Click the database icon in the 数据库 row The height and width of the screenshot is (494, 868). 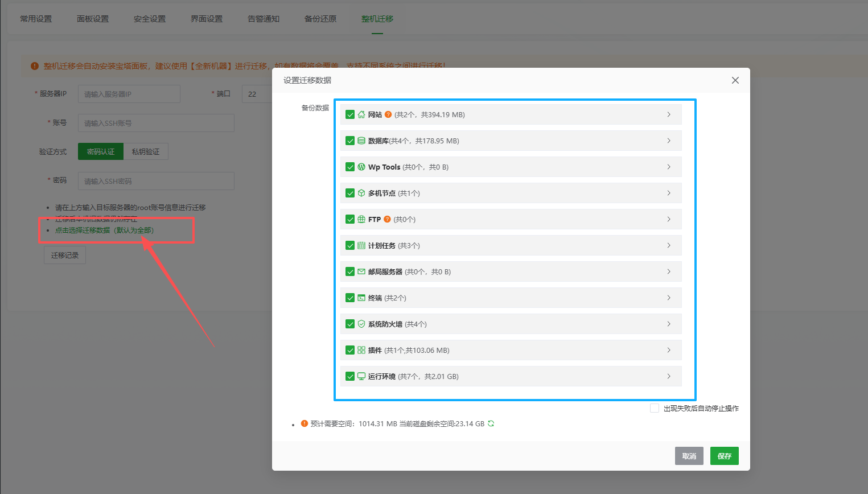click(x=361, y=141)
